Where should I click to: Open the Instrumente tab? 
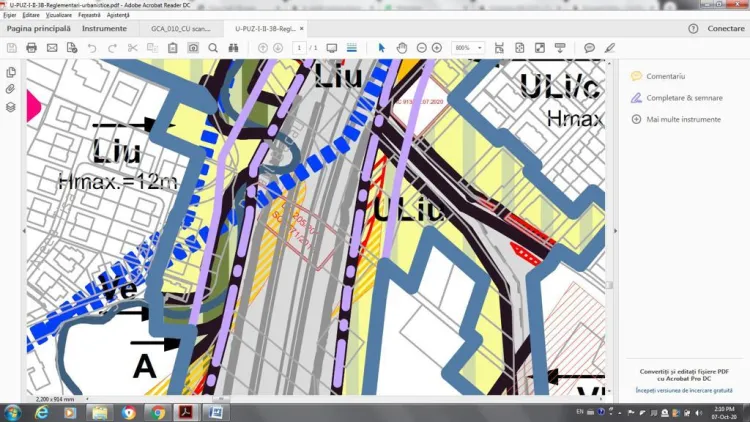coord(104,29)
